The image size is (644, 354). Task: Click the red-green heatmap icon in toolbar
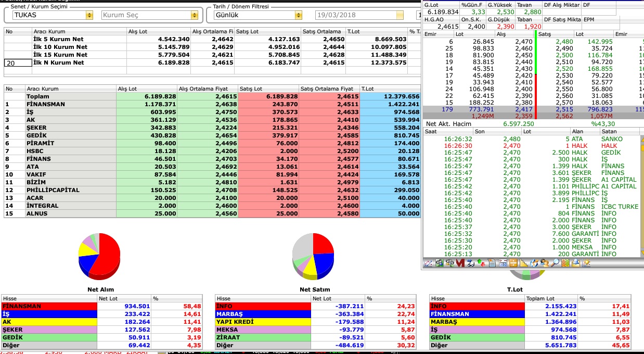click(565, 263)
